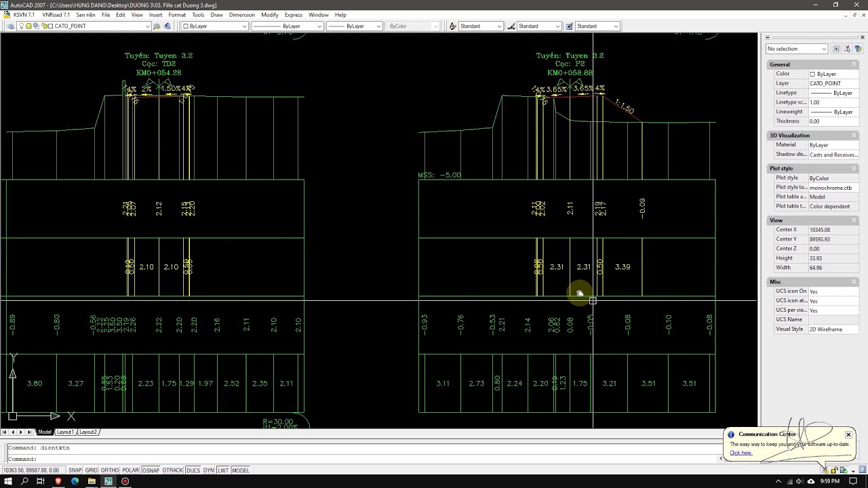Click the Make Object's Layer Current icon
This screenshot has height=488, width=868.
coord(157,26)
